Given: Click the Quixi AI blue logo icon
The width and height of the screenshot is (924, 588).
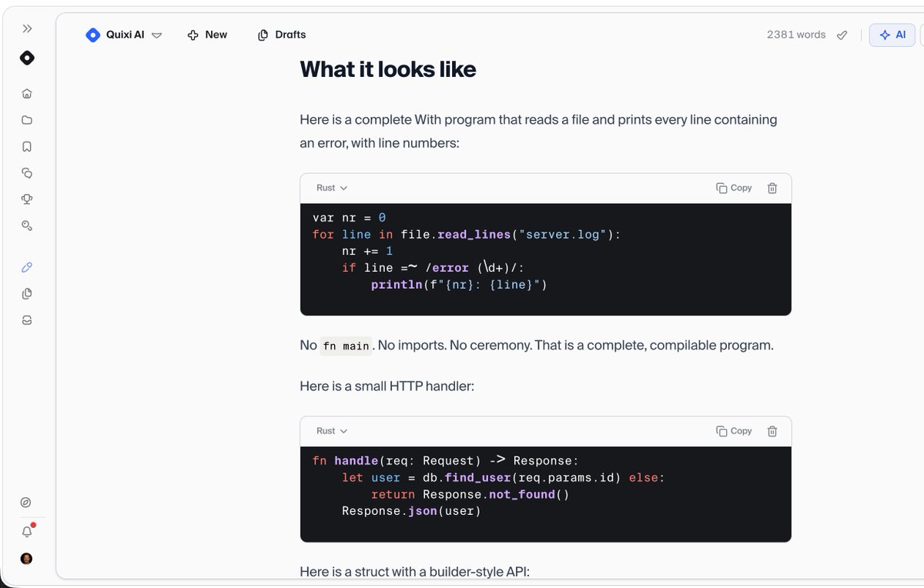Looking at the screenshot, I should click(x=93, y=35).
